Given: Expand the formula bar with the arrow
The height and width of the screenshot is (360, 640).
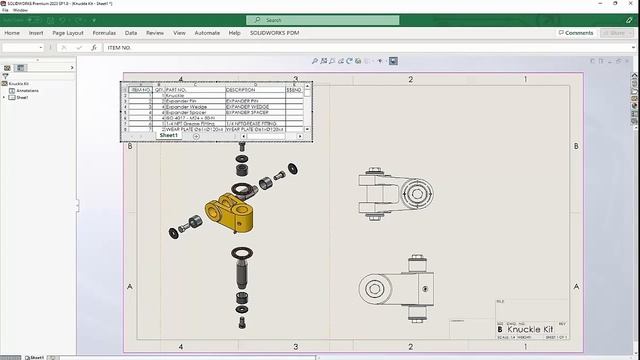Looking at the screenshot, I should tap(633, 48).
